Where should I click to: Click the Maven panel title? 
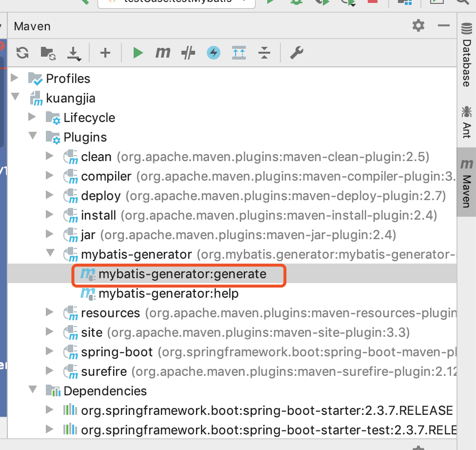coord(32,26)
